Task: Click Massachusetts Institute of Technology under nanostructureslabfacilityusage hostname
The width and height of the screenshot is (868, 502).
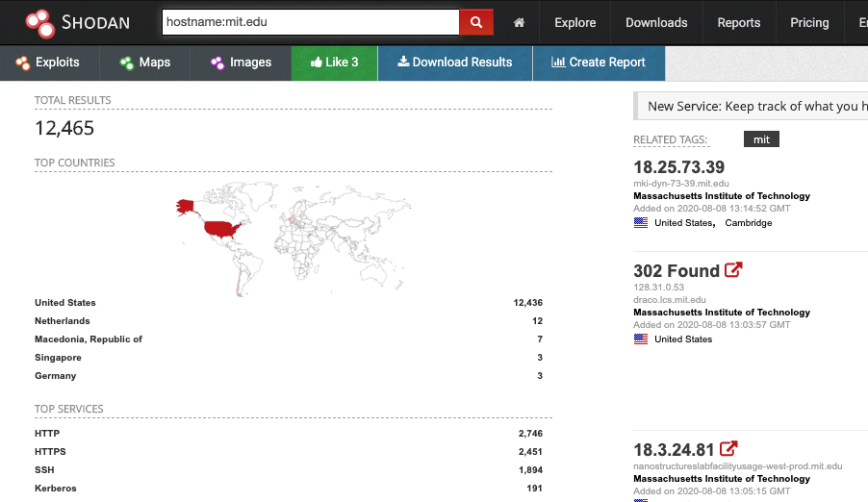Action: coord(722,479)
